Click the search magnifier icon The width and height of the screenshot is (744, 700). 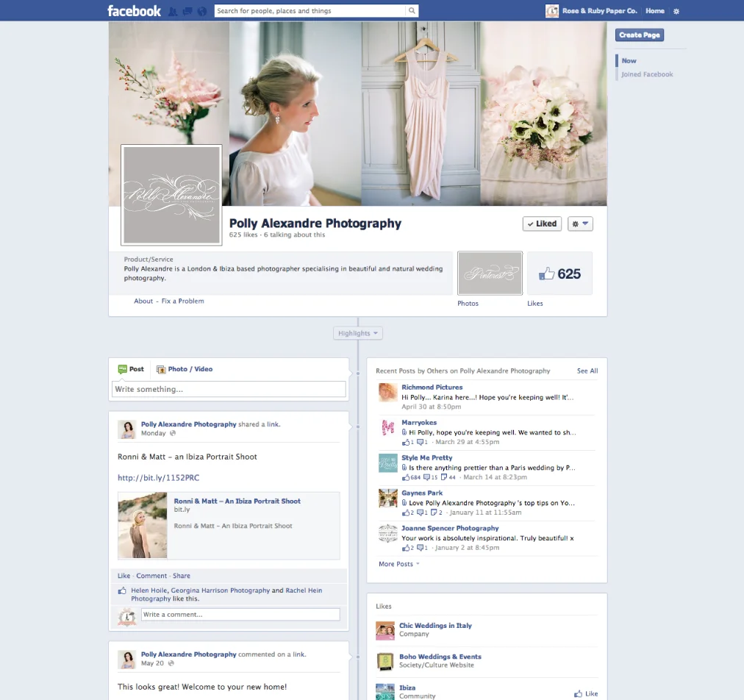click(x=412, y=11)
